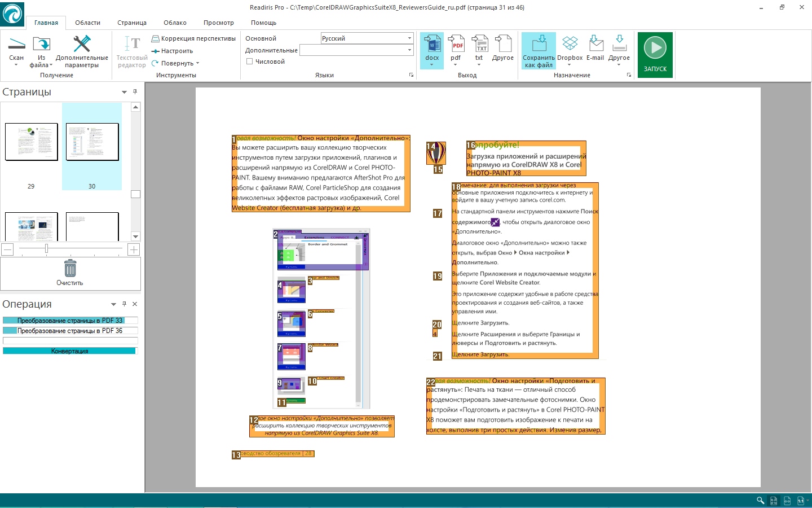Close the Операция panel
This screenshot has width=812, height=508.
(135, 304)
